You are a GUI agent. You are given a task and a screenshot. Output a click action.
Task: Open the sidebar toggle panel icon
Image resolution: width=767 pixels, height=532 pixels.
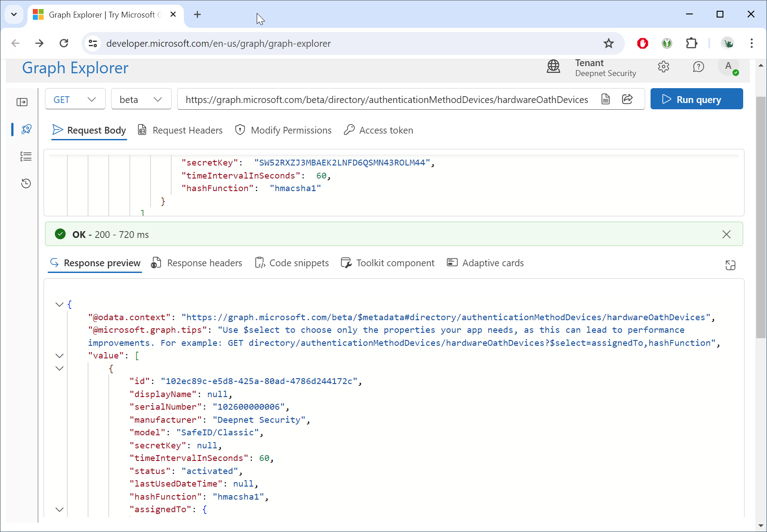pyautogui.click(x=22, y=103)
